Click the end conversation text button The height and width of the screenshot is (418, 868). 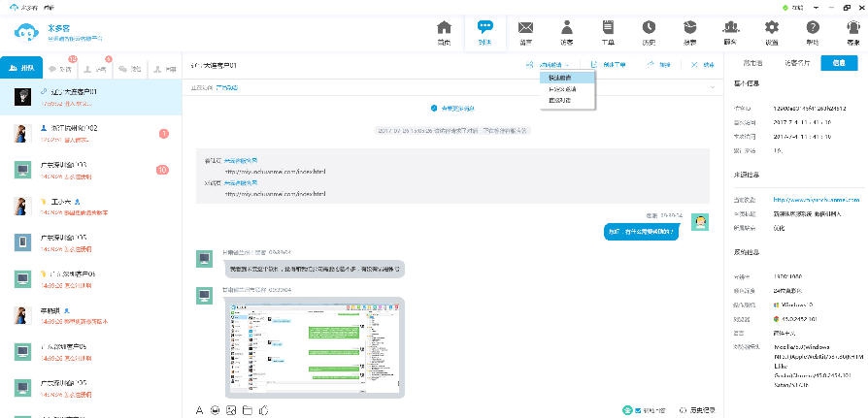(x=709, y=65)
